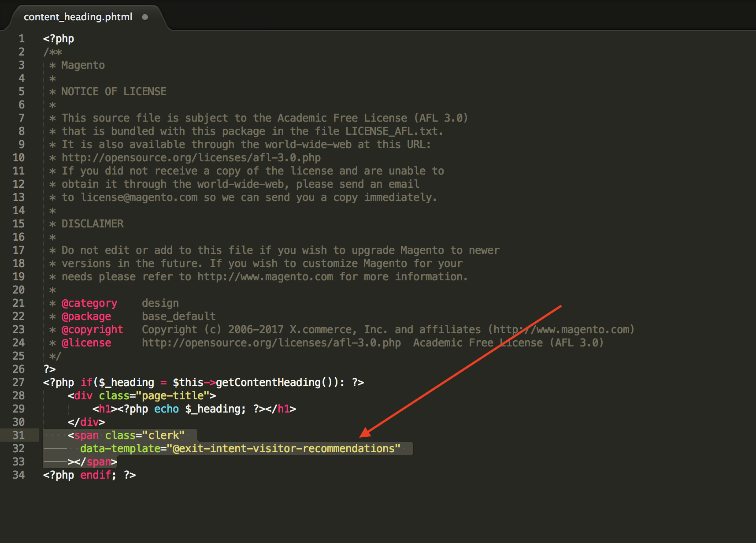The image size is (756, 543).
Task: Click line number 2 in the gutter
Action: click(x=21, y=52)
